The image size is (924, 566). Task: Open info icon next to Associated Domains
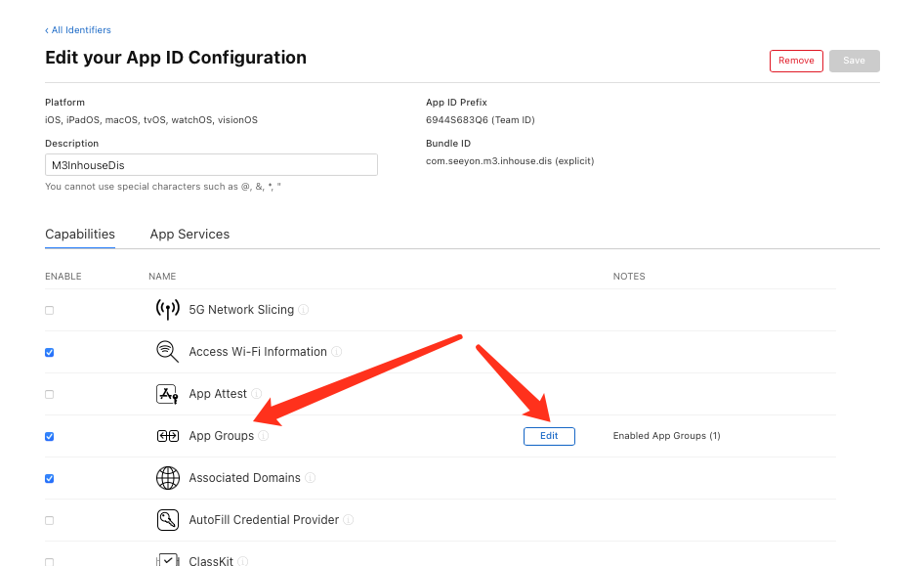click(310, 478)
